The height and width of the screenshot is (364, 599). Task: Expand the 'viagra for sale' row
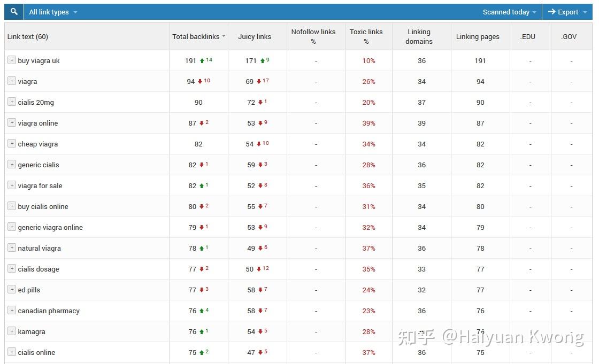coord(12,185)
